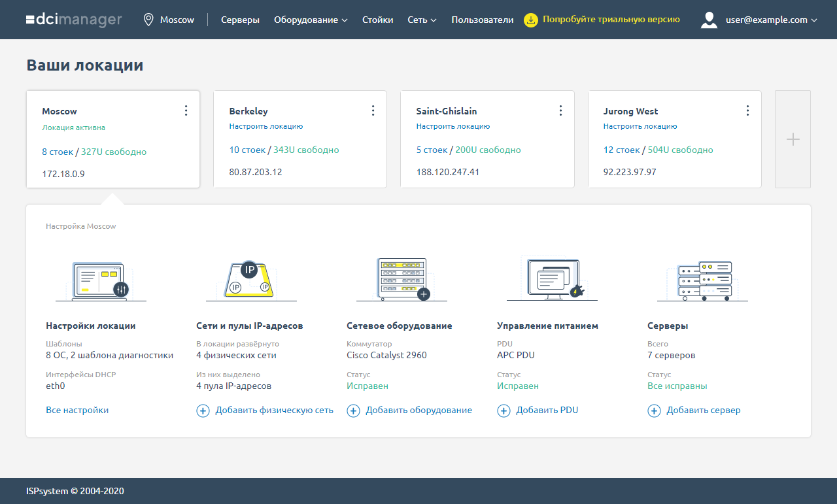
Task: Click plus icon beside Добавить PDU
Action: tap(504, 411)
